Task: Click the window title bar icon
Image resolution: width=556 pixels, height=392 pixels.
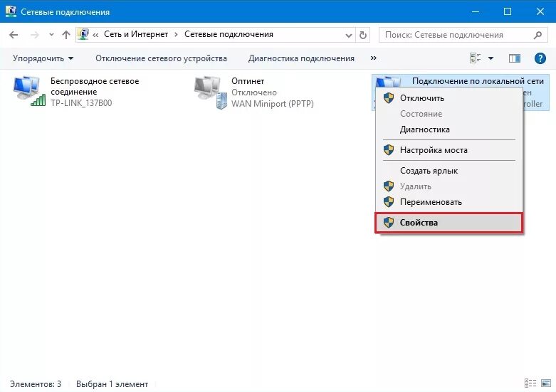Action: [x=11, y=11]
